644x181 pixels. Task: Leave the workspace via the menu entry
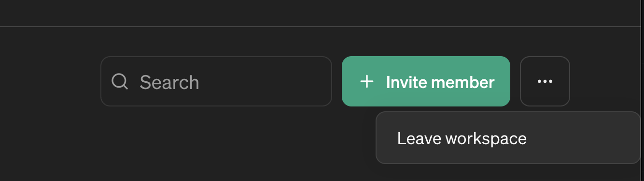508,138
